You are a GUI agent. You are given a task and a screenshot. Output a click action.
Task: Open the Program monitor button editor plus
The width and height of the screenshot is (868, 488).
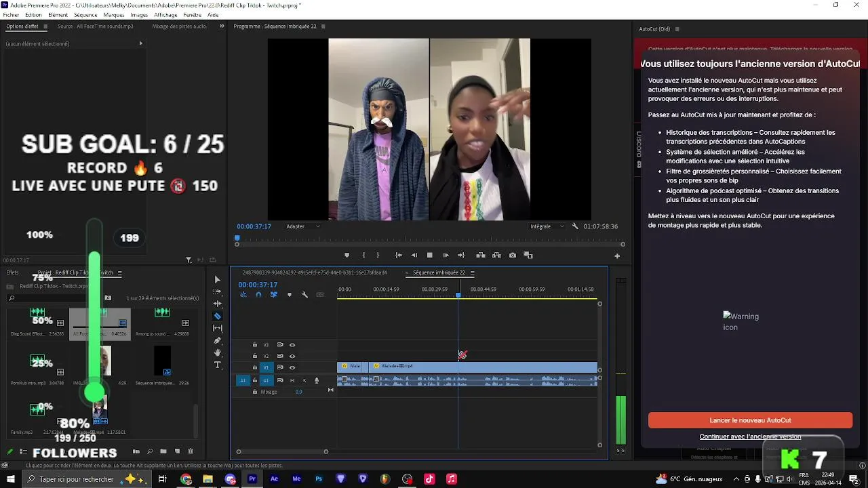(617, 256)
